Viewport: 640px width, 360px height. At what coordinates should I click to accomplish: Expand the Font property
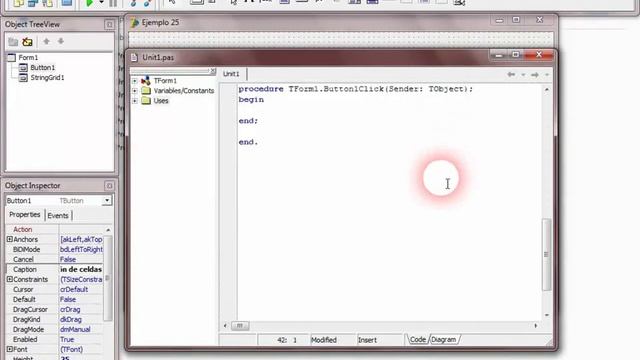click(x=9, y=349)
